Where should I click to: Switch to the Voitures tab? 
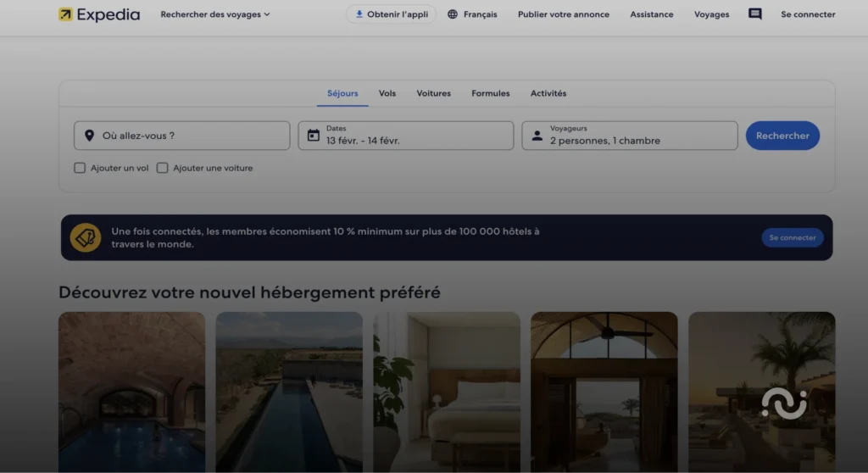coord(433,93)
